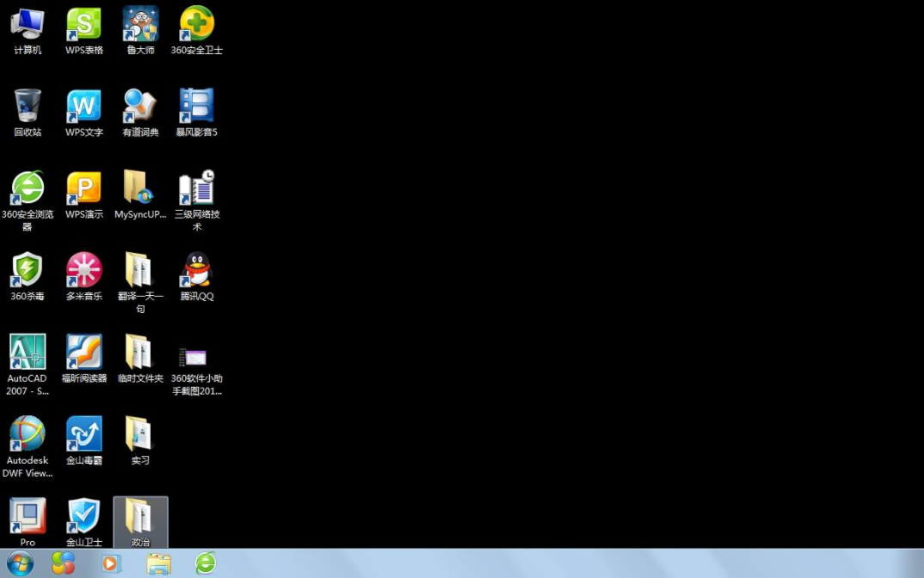Select the WPS演示 presentation icon
This screenshot has height=578, width=924.
tap(84, 188)
